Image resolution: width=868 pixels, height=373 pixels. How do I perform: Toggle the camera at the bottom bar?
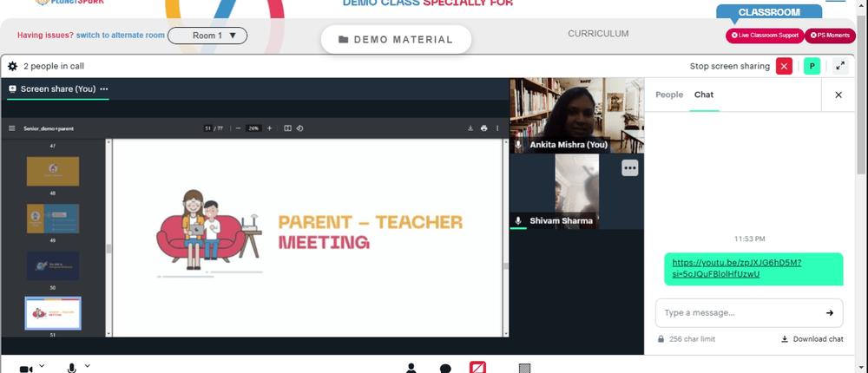26,369
